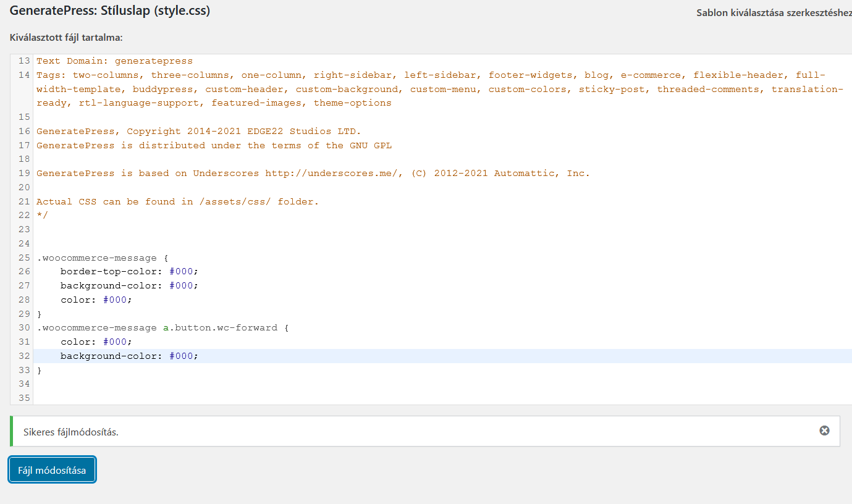Click the "theme-options" tag in the code
The width and height of the screenshot is (852, 504).
353,103
